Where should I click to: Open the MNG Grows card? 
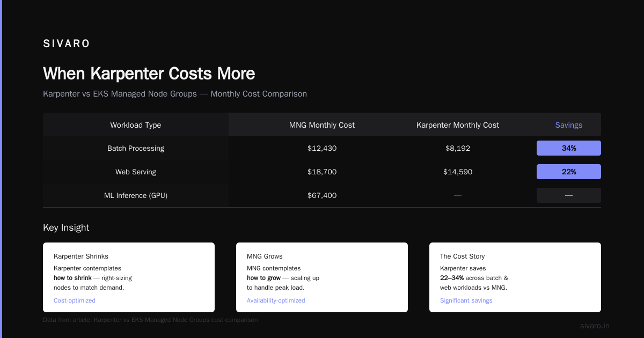[322, 277]
